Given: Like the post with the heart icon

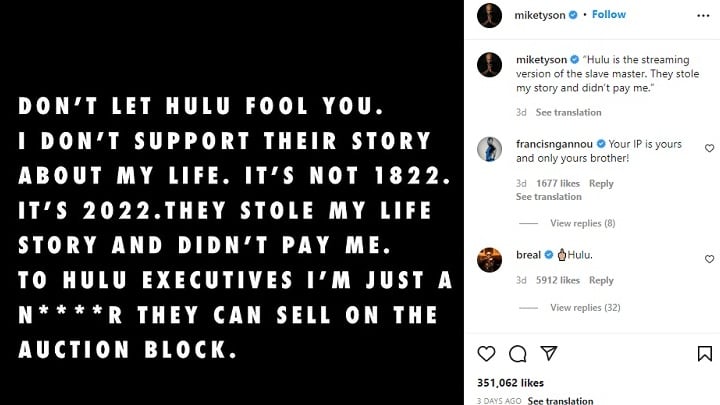Looking at the screenshot, I should [486, 354].
